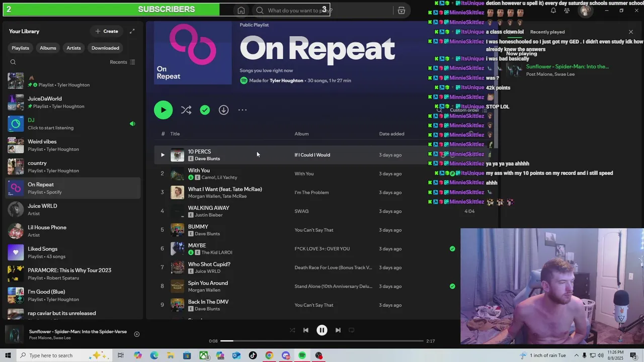Switch to the Recently played tab in queue

point(547,32)
